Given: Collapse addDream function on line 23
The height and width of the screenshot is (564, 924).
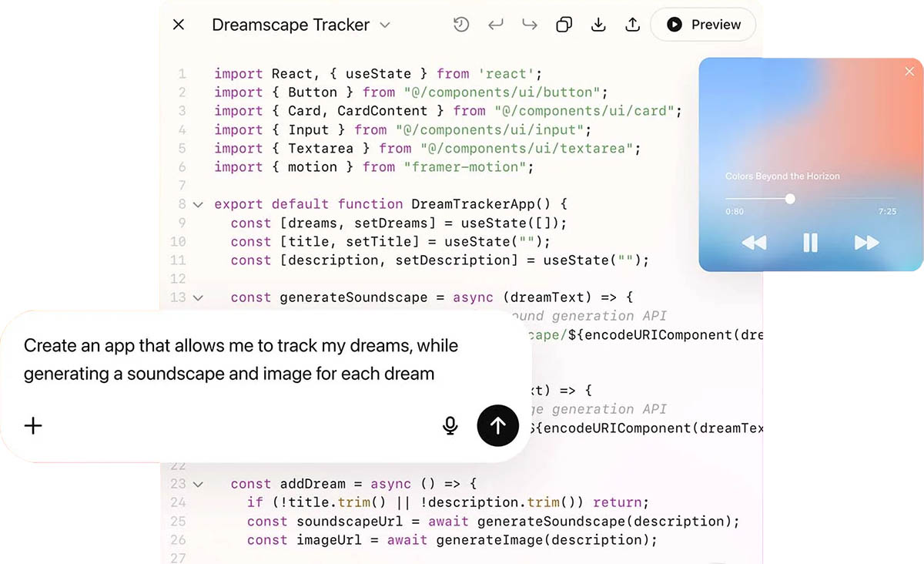Looking at the screenshot, I should (x=198, y=485).
